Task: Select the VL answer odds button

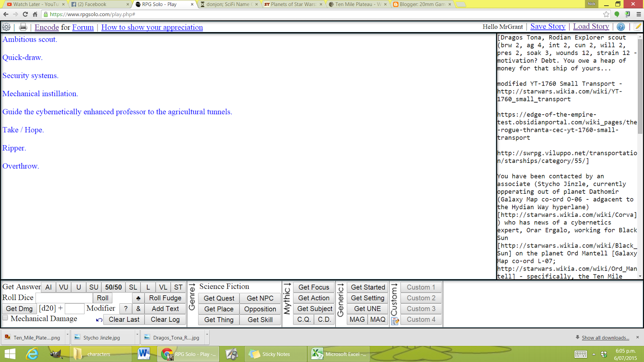Action: point(163,287)
